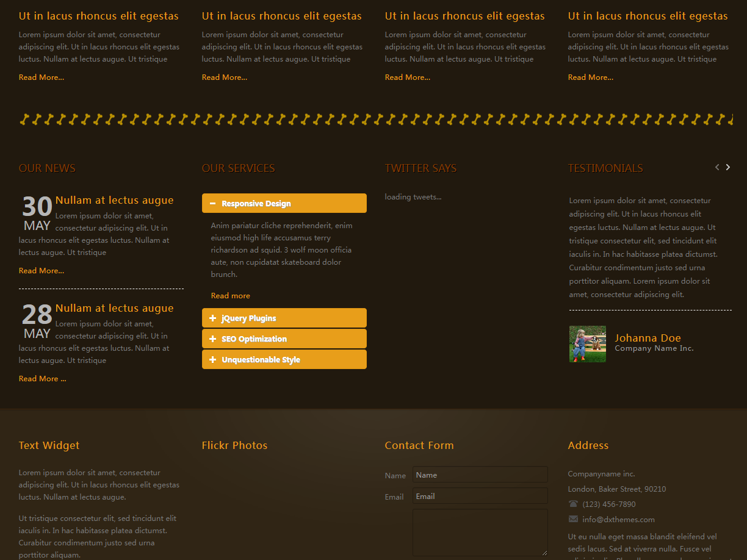
Task: Click the date number 28 in Our News
Action: [x=37, y=315]
